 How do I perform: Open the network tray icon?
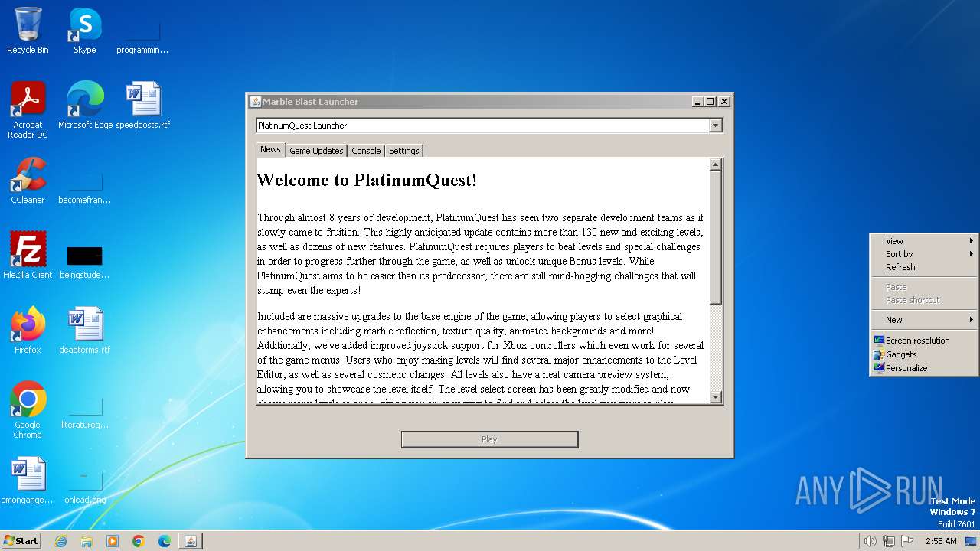(x=889, y=541)
